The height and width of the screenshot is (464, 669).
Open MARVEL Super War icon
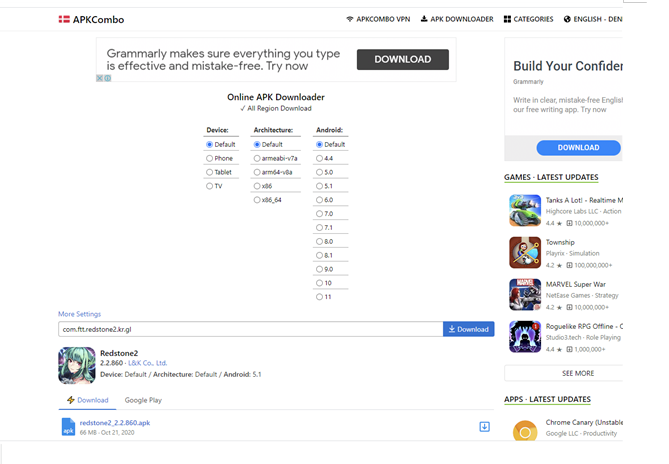(525, 295)
